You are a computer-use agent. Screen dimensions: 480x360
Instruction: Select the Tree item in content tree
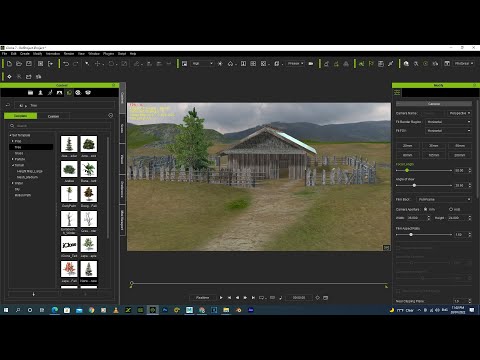coord(31,147)
